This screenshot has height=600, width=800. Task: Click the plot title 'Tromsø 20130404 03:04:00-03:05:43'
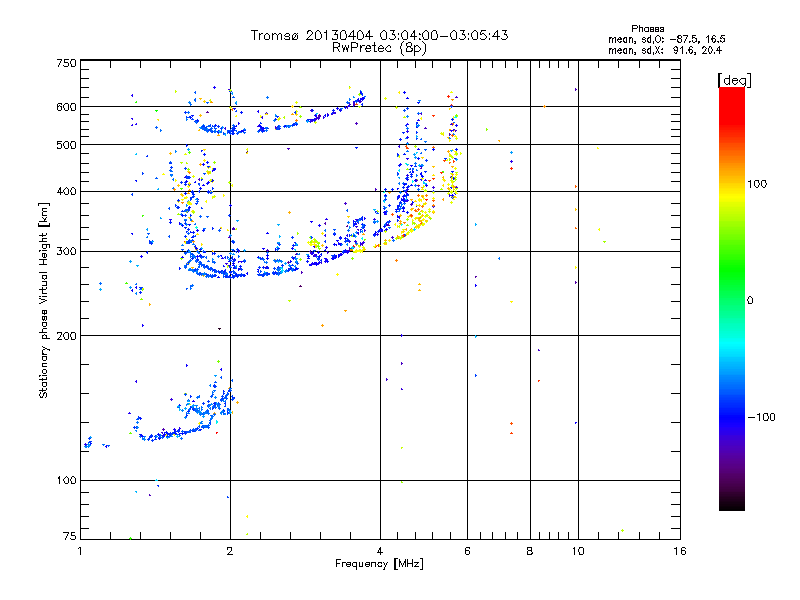(x=379, y=35)
